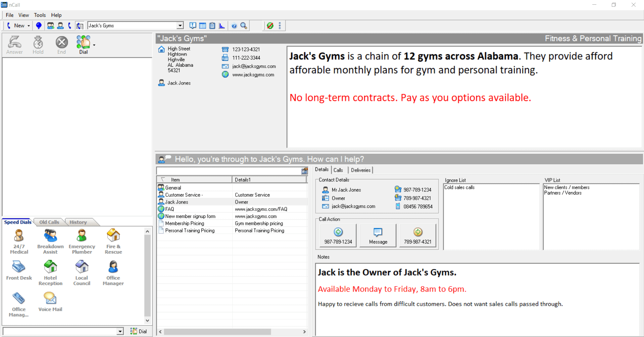
Task: Switch to the History tab
Action: coord(78,222)
